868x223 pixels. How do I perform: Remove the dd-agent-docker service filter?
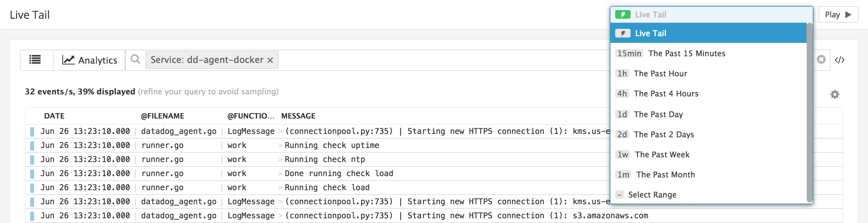tap(270, 60)
